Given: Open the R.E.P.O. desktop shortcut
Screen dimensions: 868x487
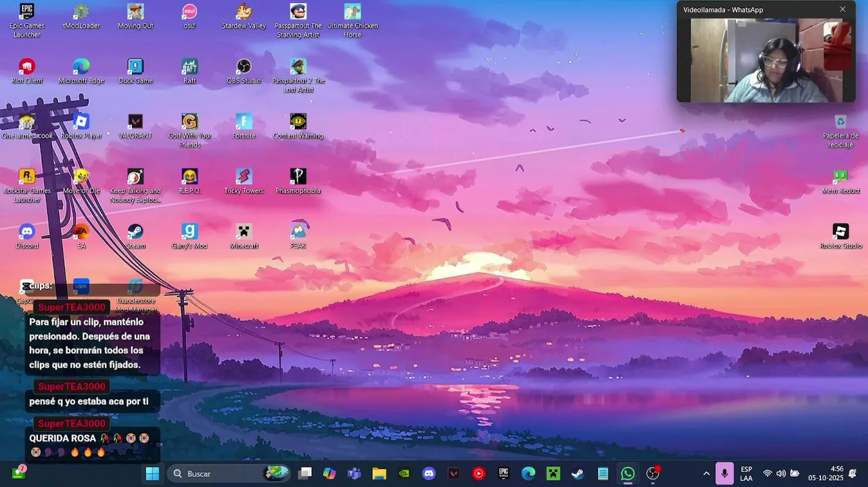Looking at the screenshot, I should point(189,182).
